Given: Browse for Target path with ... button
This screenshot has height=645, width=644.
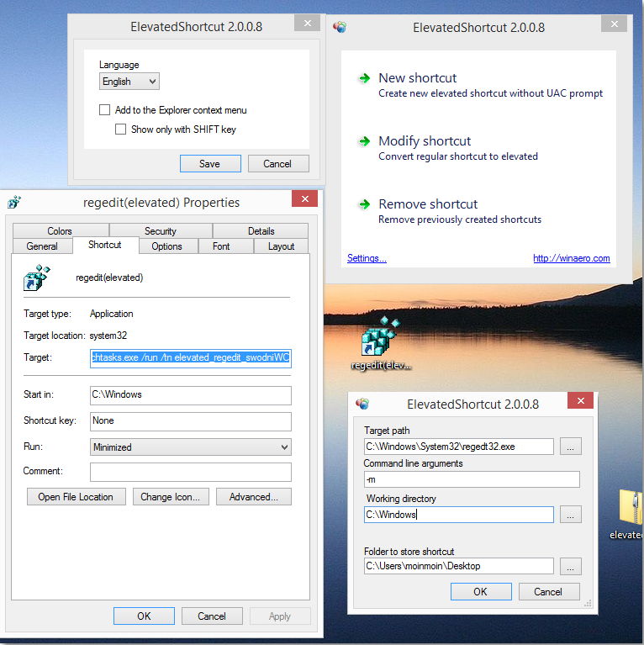Looking at the screenshot, I should tap(571, 447).
